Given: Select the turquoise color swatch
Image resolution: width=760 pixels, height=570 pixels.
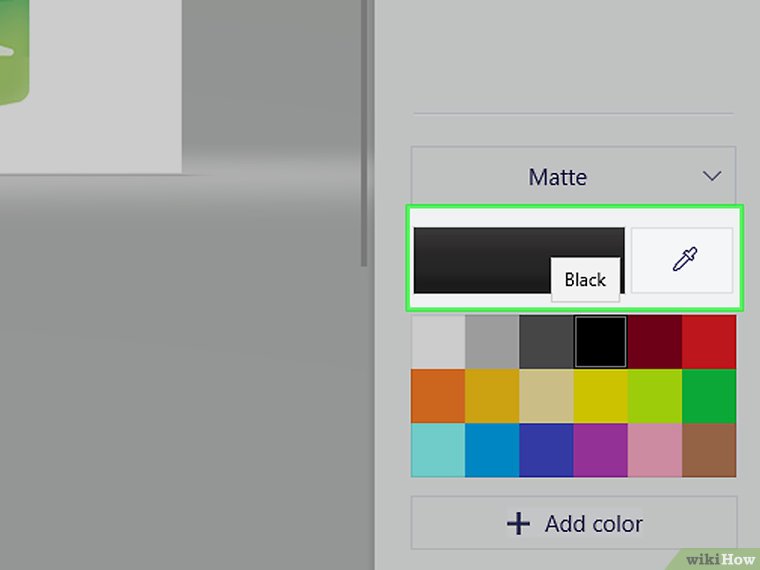Looking at the screenshot, I should 438,450.
